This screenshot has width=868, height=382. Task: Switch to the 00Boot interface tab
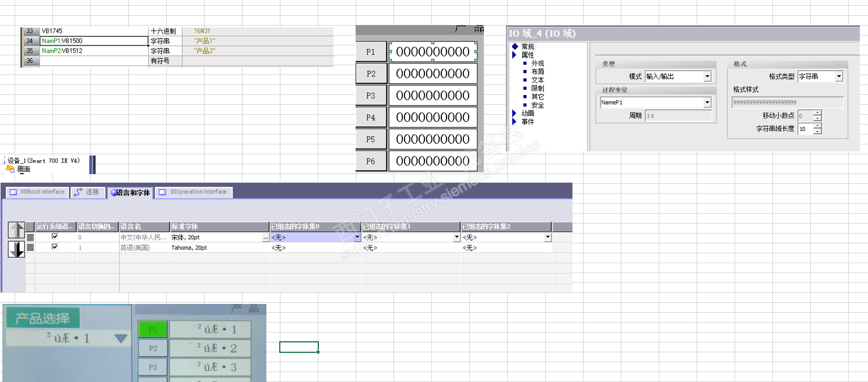[x=37, y=192]
